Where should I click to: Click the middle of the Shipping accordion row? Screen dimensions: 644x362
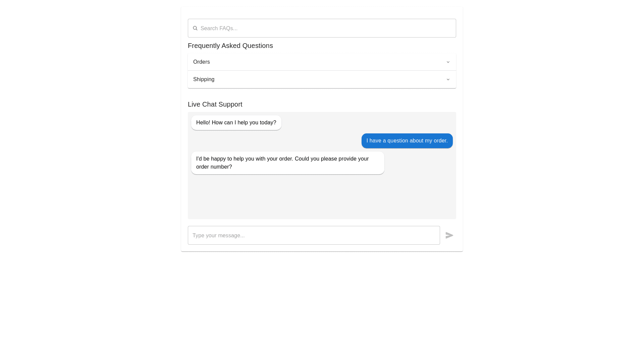322,79
